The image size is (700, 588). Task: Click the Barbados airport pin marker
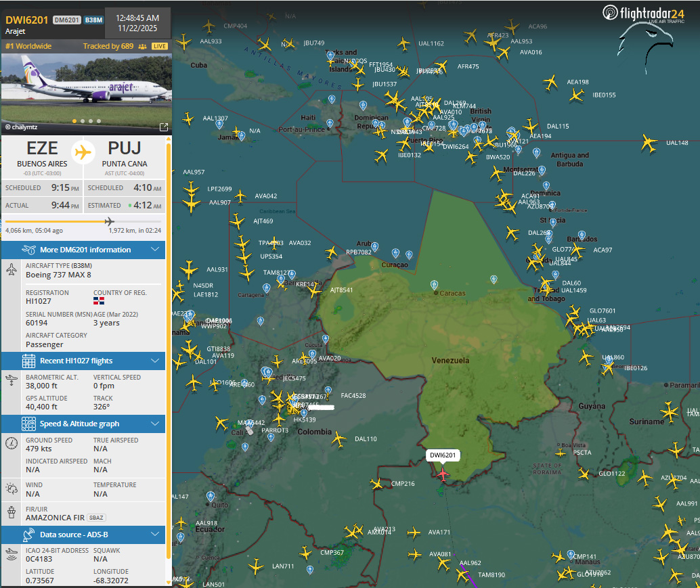pos(582,235)
